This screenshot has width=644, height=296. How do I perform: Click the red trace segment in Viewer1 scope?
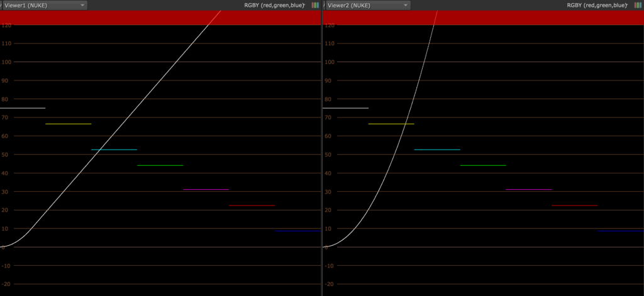(252, 206)
